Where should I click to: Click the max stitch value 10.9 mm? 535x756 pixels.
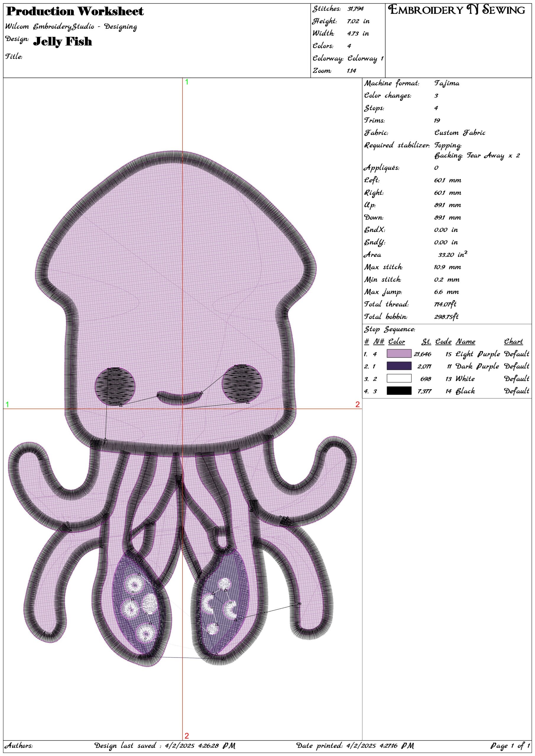tap(447, 267)
